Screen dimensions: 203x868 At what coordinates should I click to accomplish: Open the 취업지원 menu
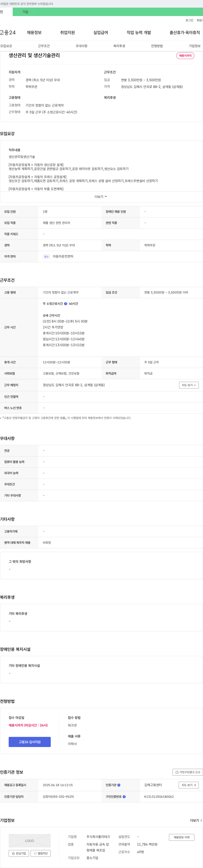tap(67, 33)
